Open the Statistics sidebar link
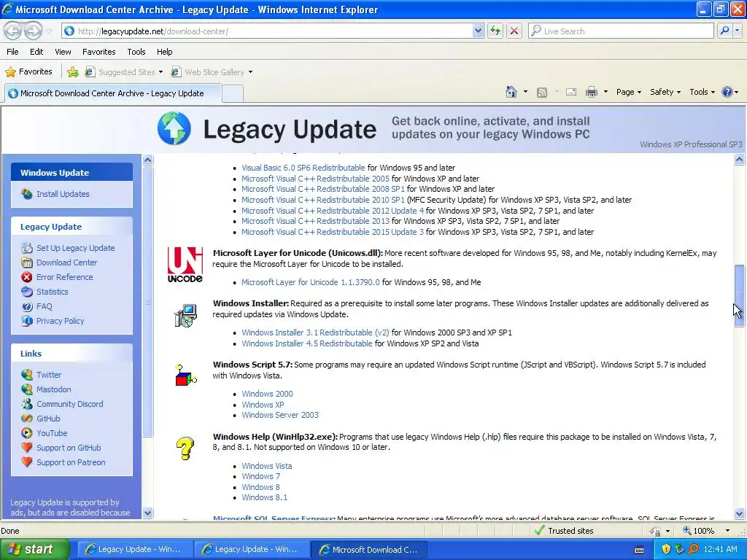Image resolution: width=747 pixels, height=560 pixels. 53,292
